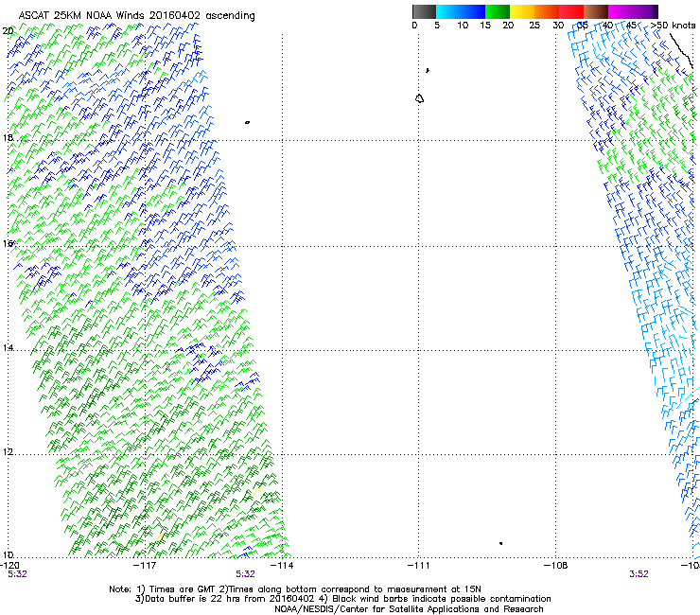700x615 pixels.
Task: Select the brown 35-40 knots legend segment
Action: coord(596,11)
